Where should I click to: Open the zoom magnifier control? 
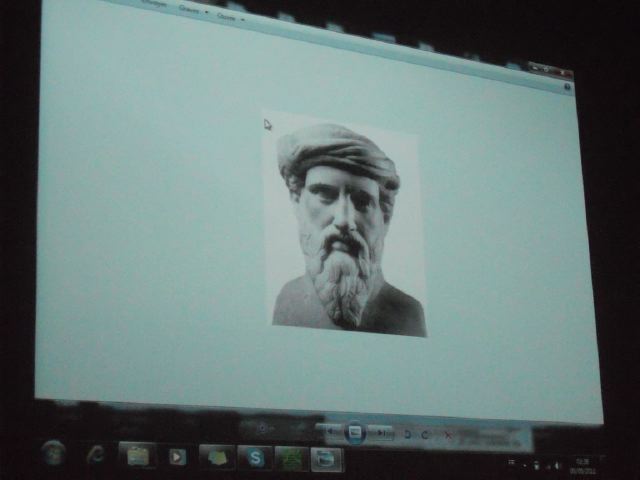pyautogui.click(x=262, y=428)
